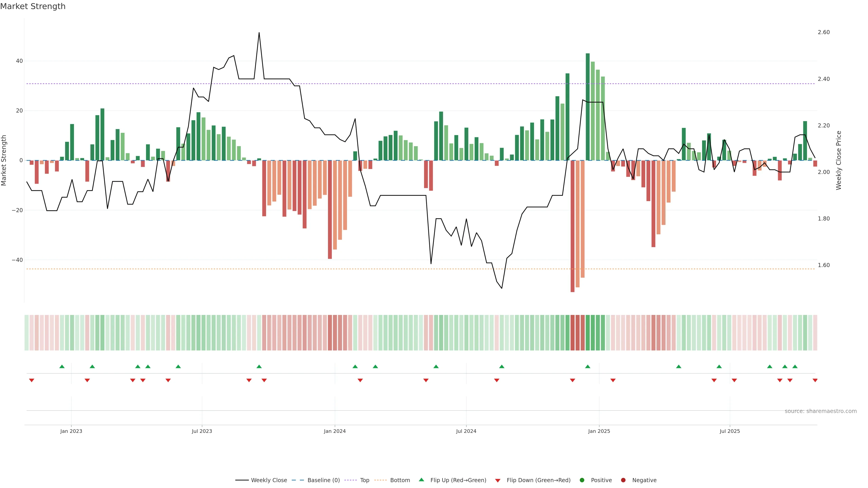
Task: Click the green Positive legend dot
Action: pos(582,480)
